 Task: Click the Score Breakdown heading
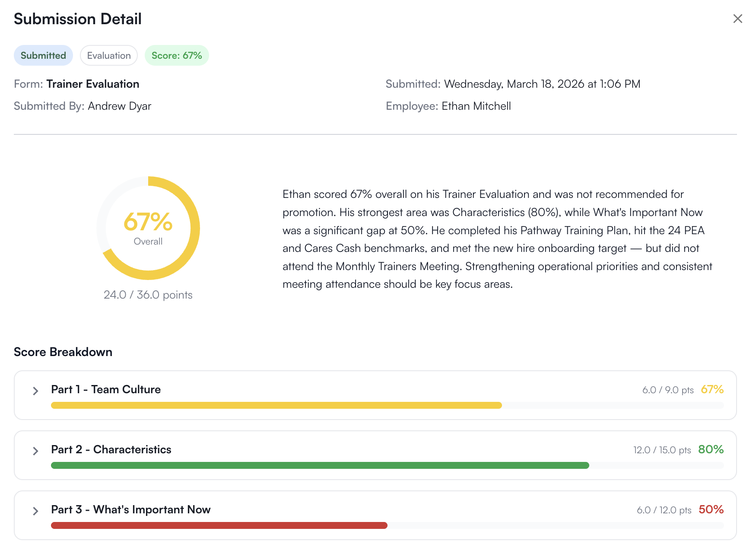click(x=63, y=352)
